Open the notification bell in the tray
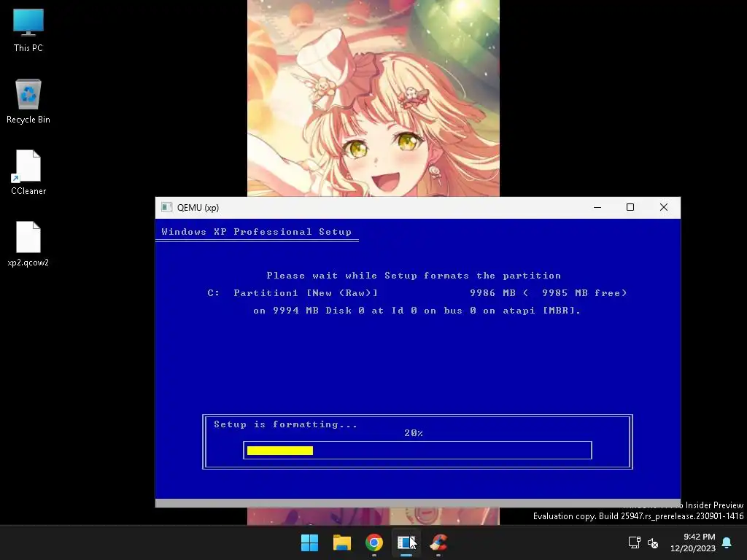 [727, 542]
